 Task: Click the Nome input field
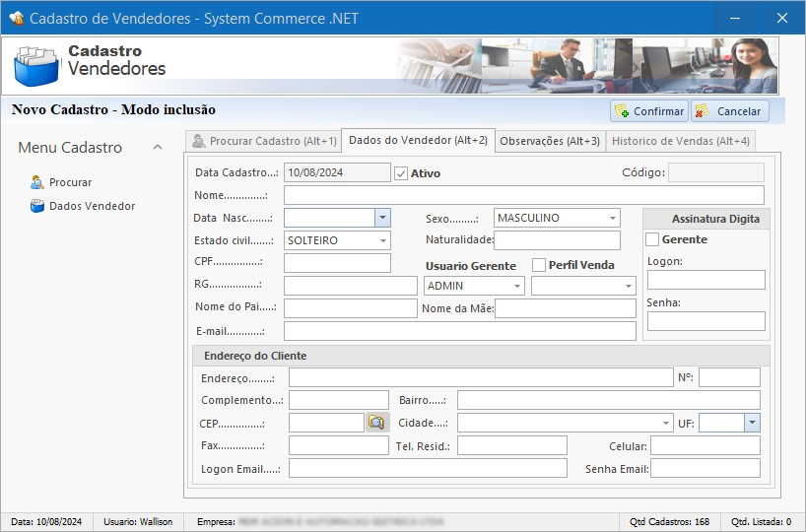click(x=523, y=195)
